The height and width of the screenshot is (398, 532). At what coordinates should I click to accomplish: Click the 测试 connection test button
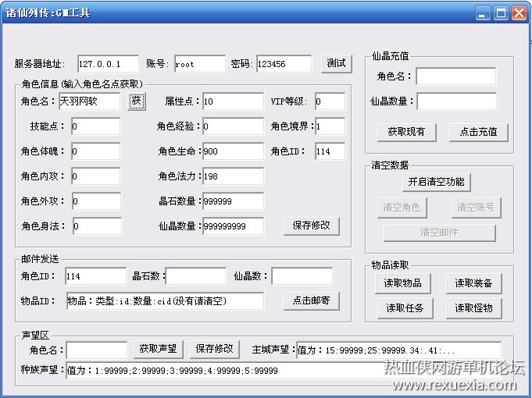click(x=336, y=64)
